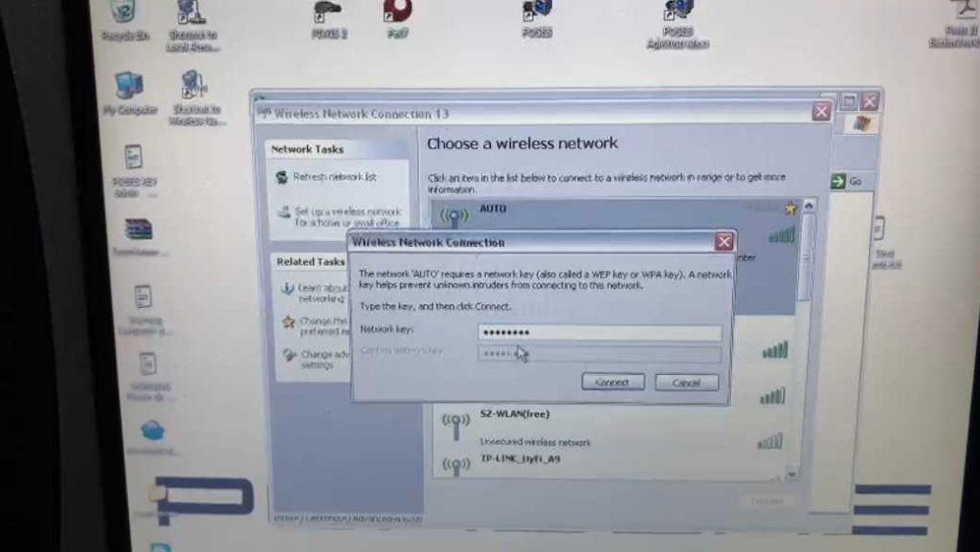The height and width of the screenshot is (552, 980).
Task: Click the antenna icon of SZ-WLAN(free)
Action: tap(456, 425)
